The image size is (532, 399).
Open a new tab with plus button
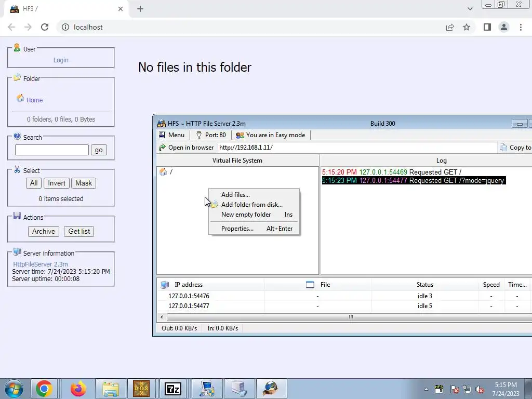[x=140, y=9]
